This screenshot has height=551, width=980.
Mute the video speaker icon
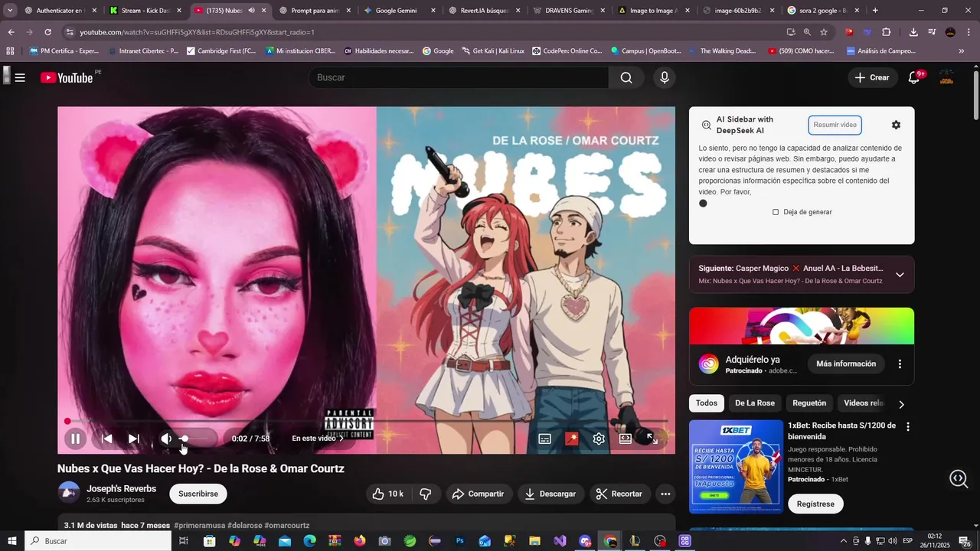click(x=166, y=439)
